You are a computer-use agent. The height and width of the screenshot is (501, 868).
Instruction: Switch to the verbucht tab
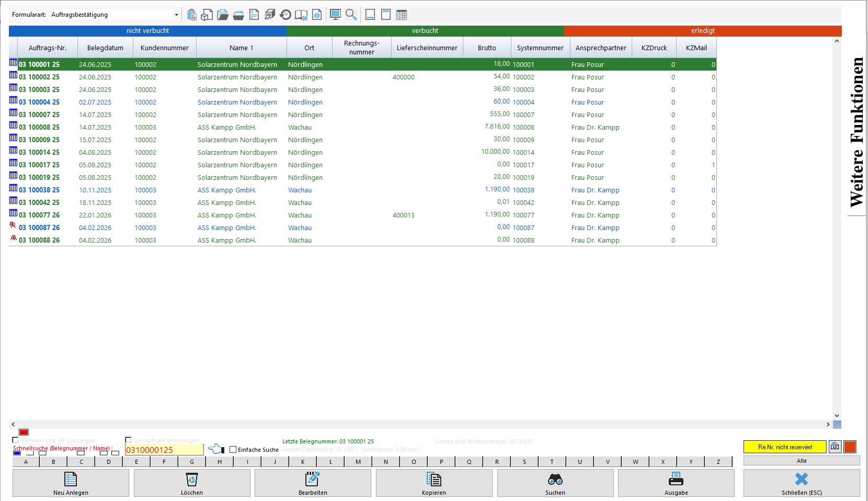coord(425,31)
